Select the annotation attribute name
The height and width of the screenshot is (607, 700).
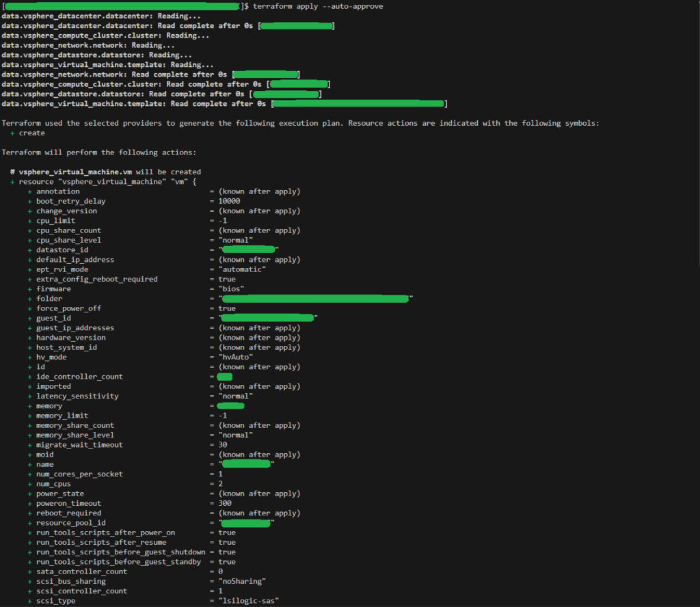58,191
